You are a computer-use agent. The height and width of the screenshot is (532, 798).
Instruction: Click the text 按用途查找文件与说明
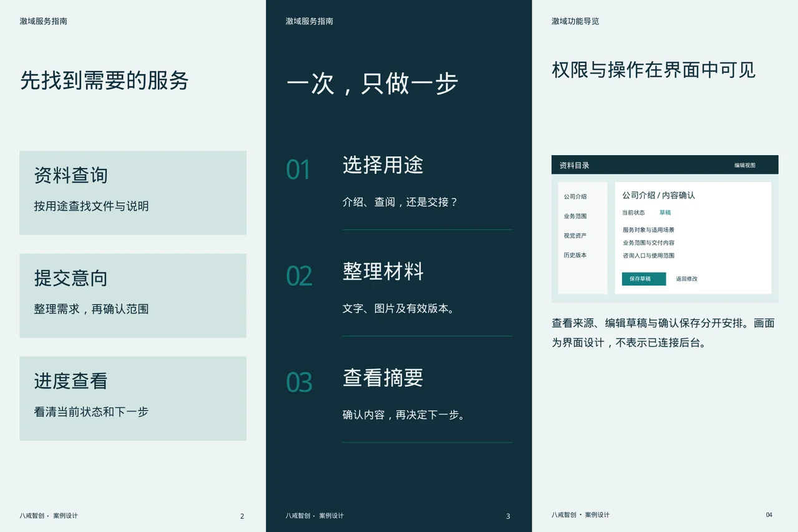pyautogui.click(x=91, y=206)
